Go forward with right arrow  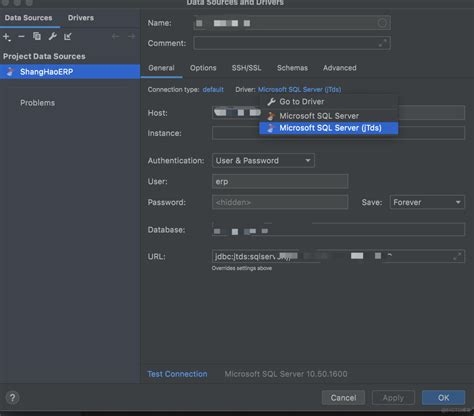click(x=132, y=36)
